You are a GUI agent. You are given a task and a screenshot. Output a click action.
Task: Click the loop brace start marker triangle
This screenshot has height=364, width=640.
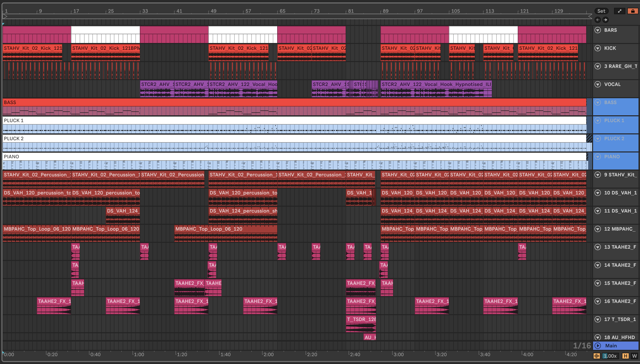point(5,17)
